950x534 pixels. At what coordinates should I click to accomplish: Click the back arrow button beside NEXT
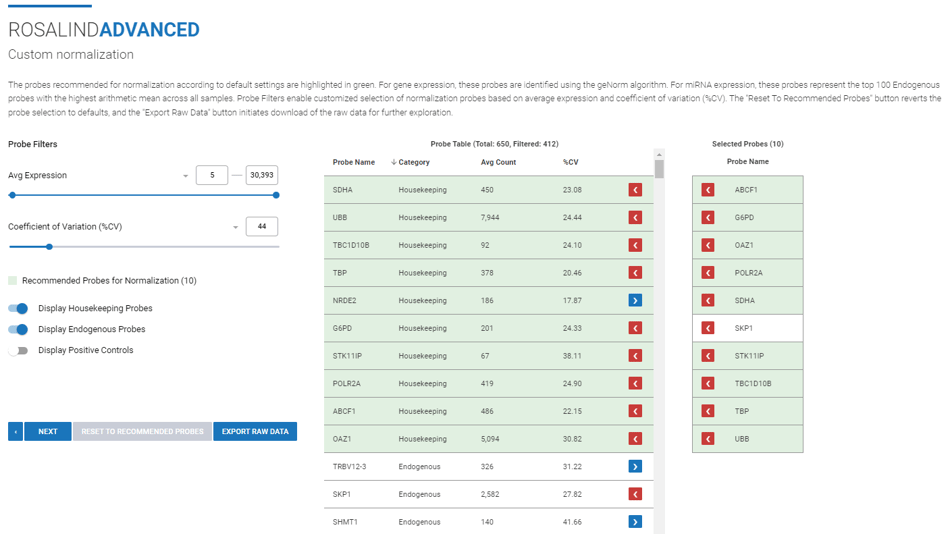click(15, 432)
